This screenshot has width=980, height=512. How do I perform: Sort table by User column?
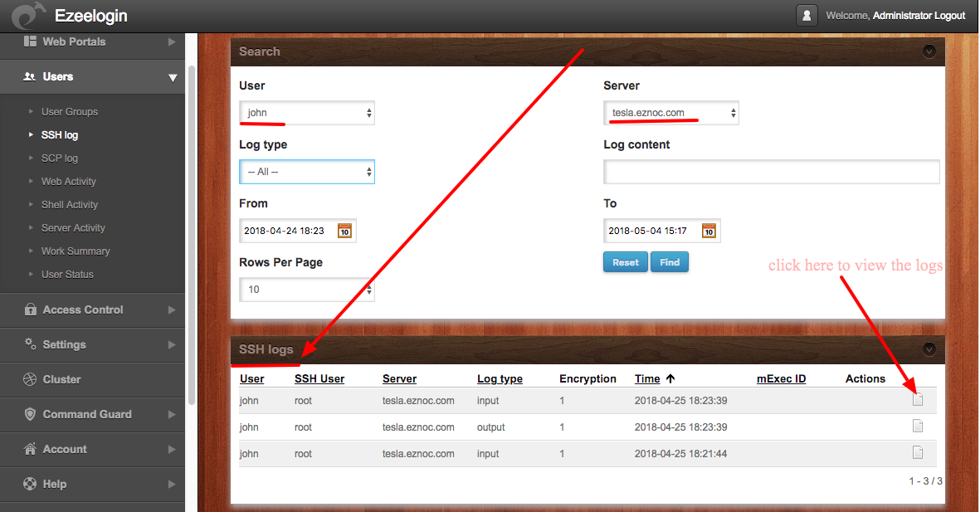[x=252, y=379]
